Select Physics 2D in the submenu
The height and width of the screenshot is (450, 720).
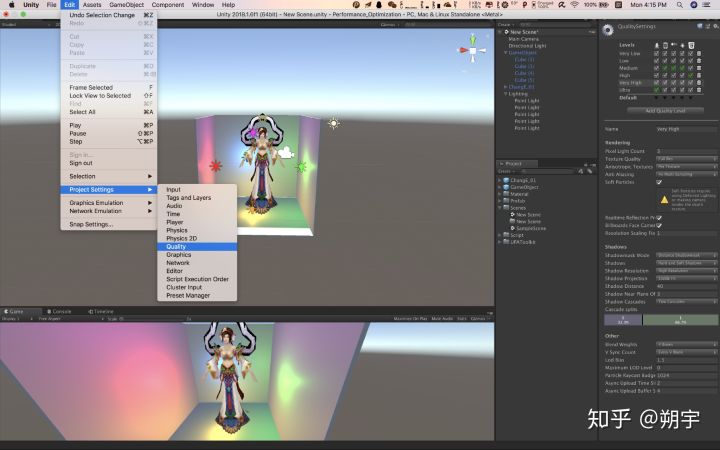tap(197, 238)
